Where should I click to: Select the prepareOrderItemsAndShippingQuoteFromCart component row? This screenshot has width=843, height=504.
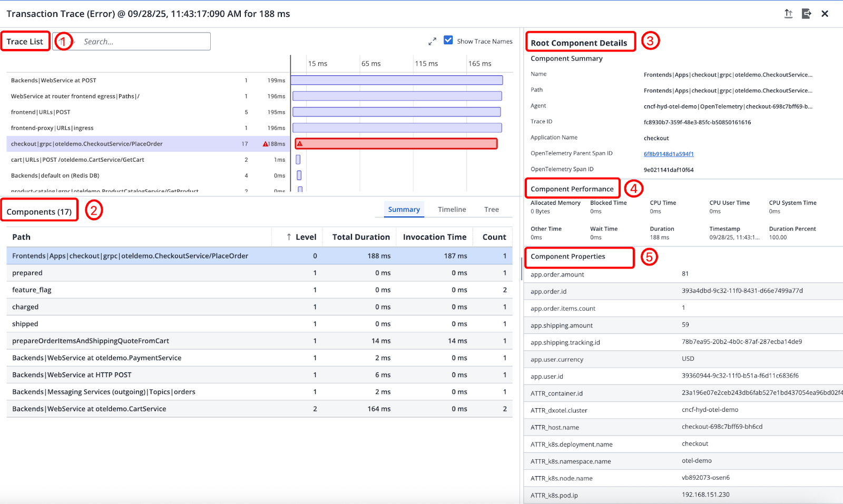[x=91, y=341]
